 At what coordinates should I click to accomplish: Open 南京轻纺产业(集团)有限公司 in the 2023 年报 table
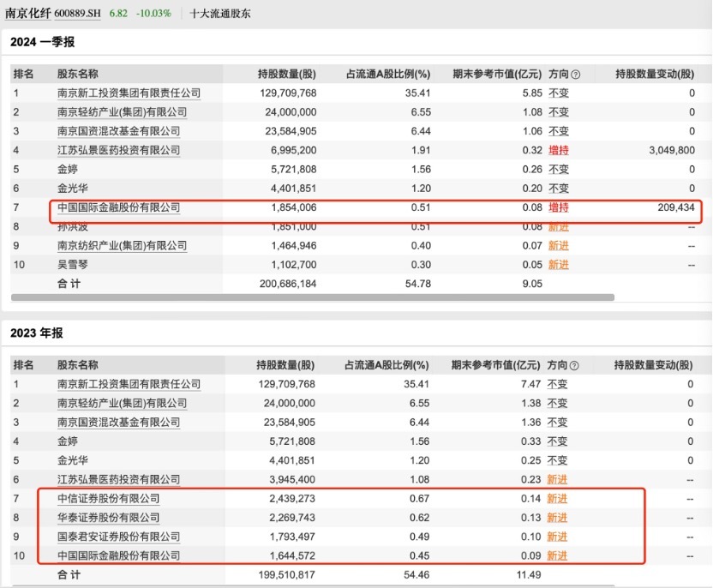[122, 403]
